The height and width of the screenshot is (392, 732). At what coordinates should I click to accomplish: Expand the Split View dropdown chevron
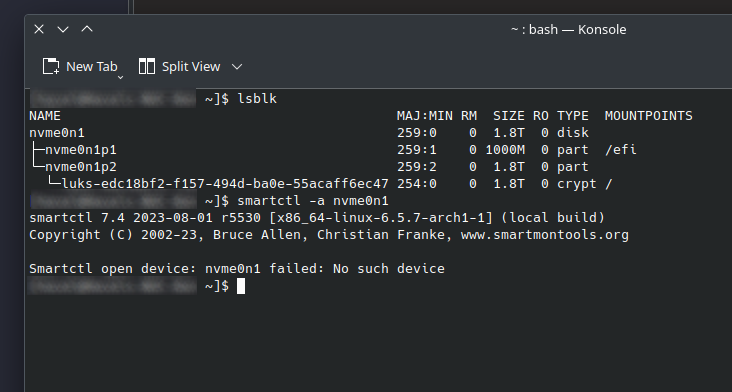[x=237, y=67]
